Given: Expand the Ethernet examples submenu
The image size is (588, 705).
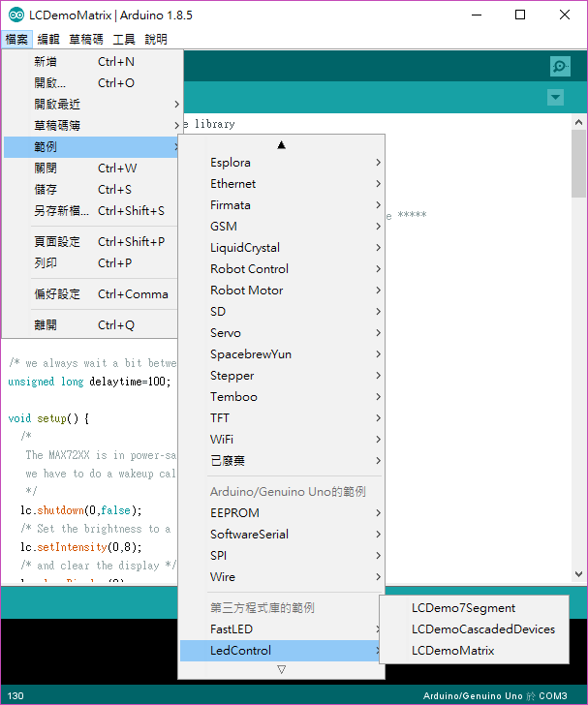Looking at the screenshot, I should pyautogui.click(x=282, y=183).
